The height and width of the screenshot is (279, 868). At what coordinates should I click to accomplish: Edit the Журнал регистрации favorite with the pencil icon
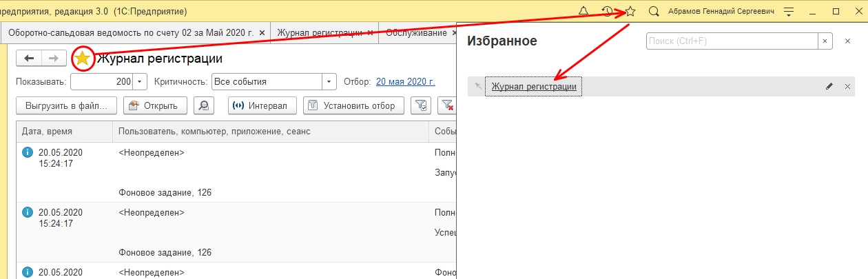point(829,87)
